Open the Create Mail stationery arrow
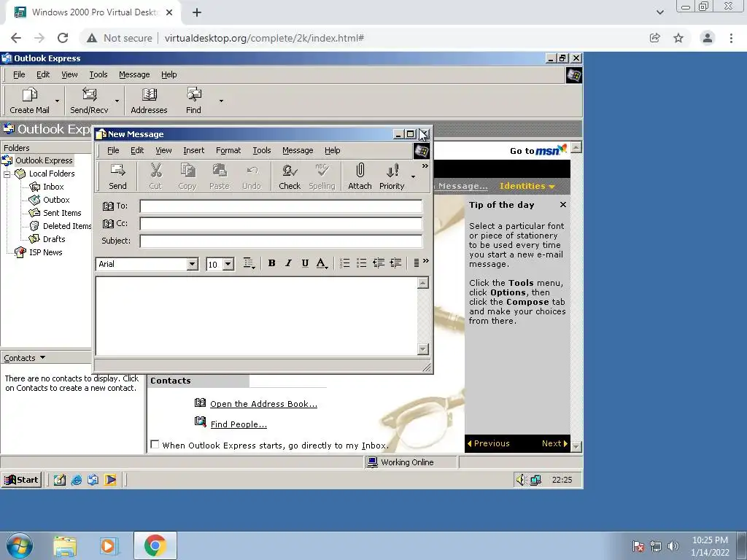Screen dimensions: 747x560 57,101
